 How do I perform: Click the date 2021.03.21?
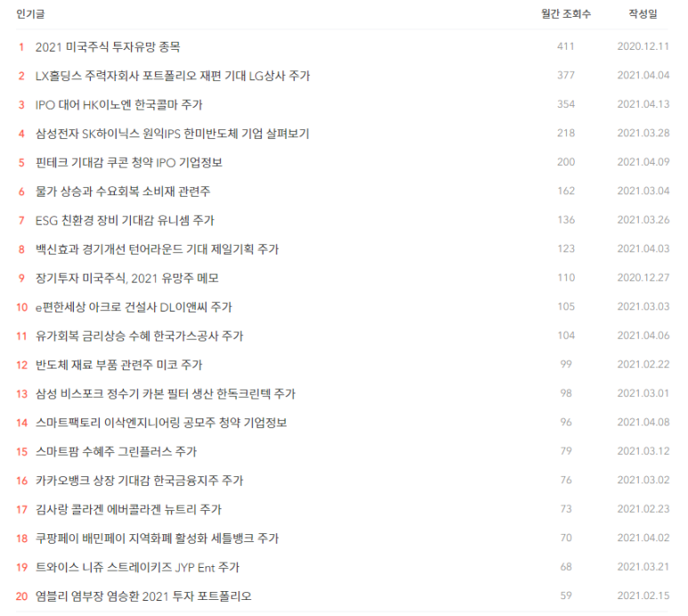643,568
